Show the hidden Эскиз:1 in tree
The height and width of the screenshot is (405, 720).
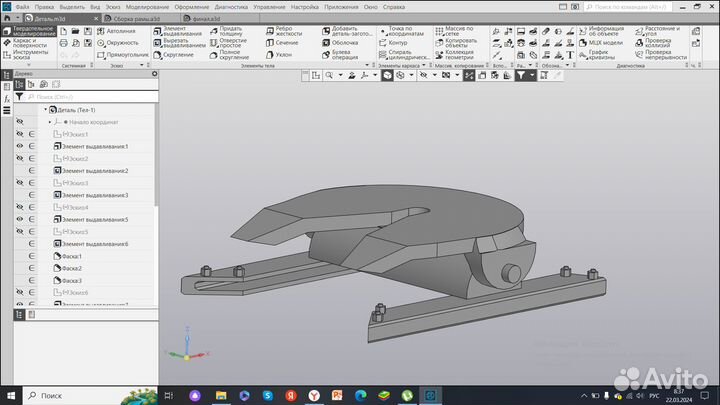tap(19, 134)
